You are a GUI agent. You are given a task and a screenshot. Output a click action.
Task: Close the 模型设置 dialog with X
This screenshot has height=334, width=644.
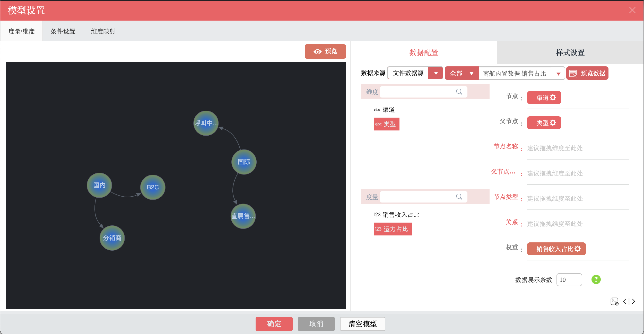coord(632,10)
